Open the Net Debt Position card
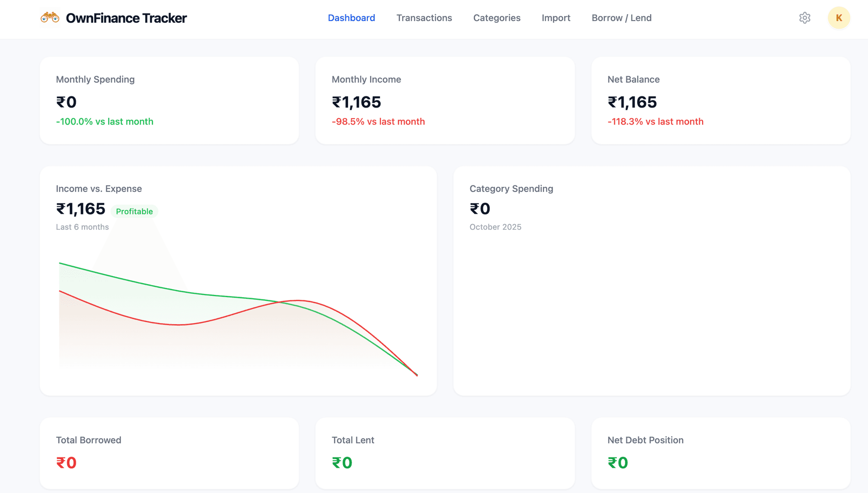 (720, 452)
